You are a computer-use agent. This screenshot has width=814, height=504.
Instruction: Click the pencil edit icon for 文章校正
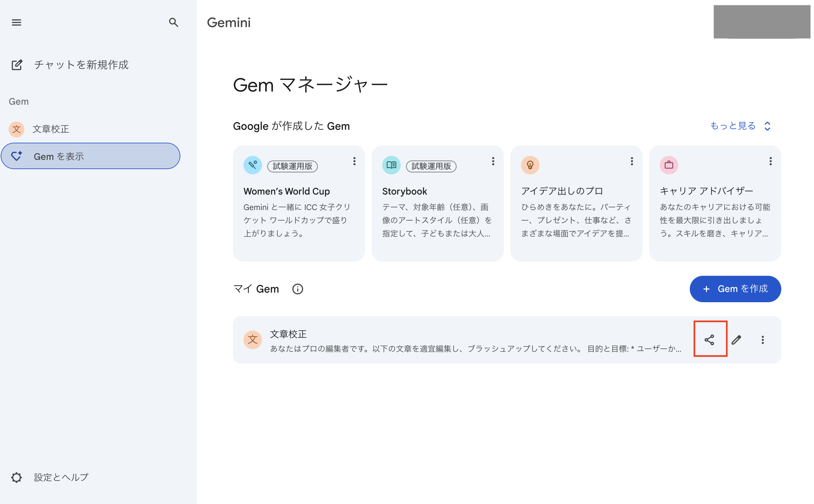[736, 340]
